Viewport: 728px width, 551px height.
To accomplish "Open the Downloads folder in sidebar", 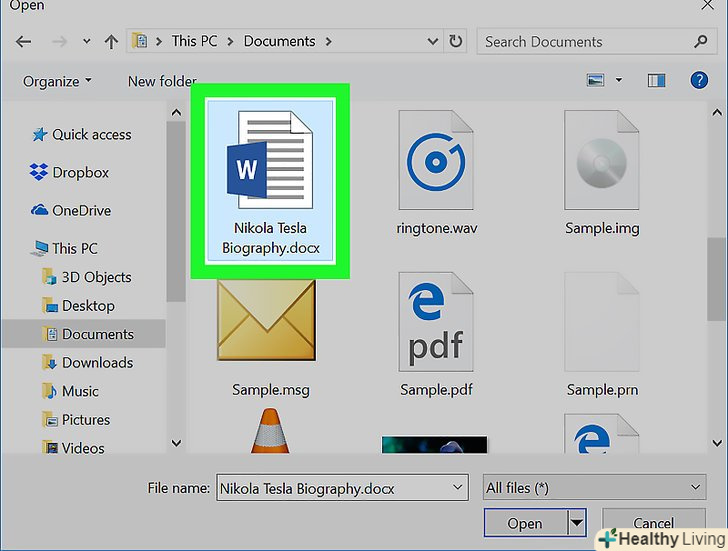I will pos(87,363).
